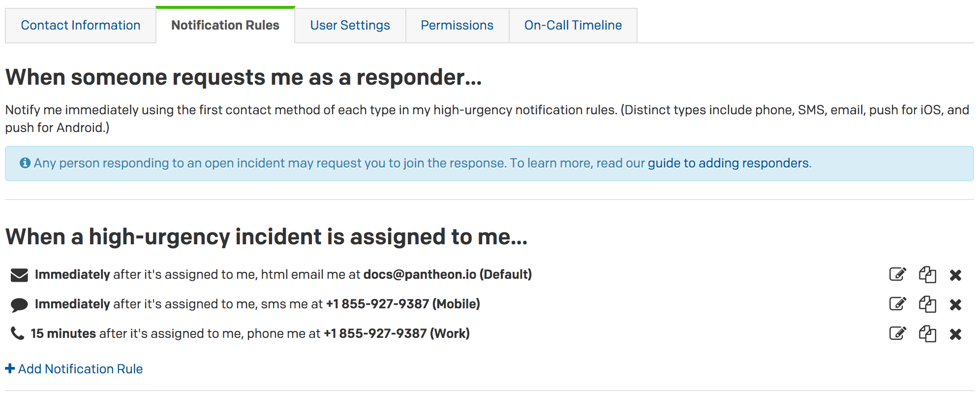Open the guide to adding responders
The height and width of the screenshot is (396, 980).
[726, 163]
